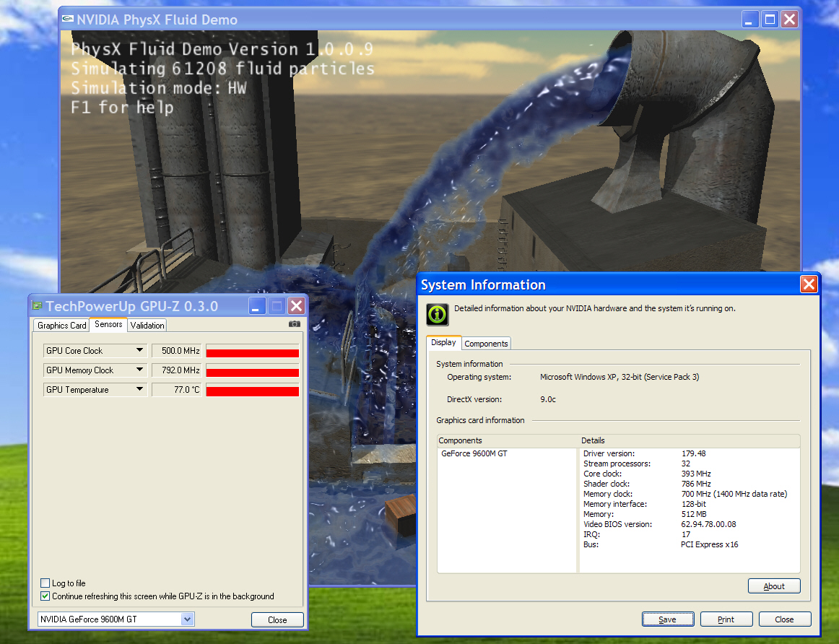
Task: Click the Shader clock 786 MHz entry
Action: (647, 484)
